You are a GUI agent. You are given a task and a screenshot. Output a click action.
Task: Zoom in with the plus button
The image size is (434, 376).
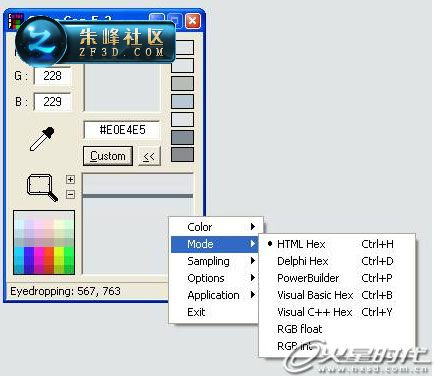tap(70, 180)
